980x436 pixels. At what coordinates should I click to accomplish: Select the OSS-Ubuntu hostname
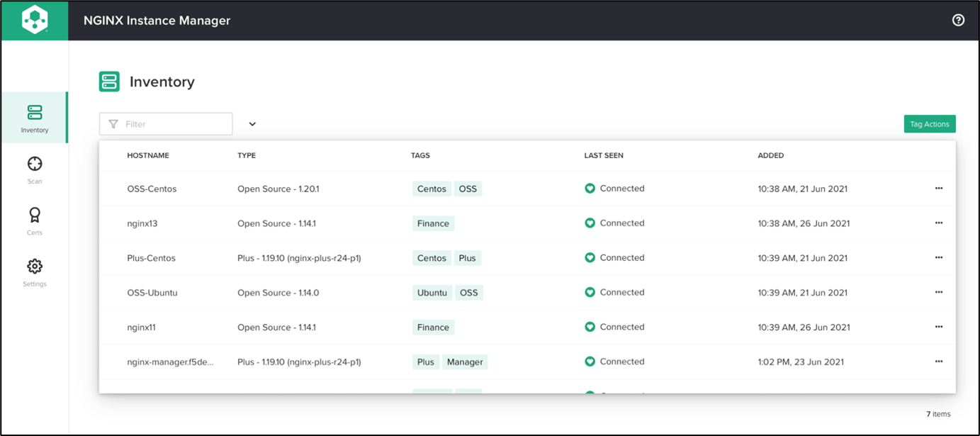pos(152,293)
